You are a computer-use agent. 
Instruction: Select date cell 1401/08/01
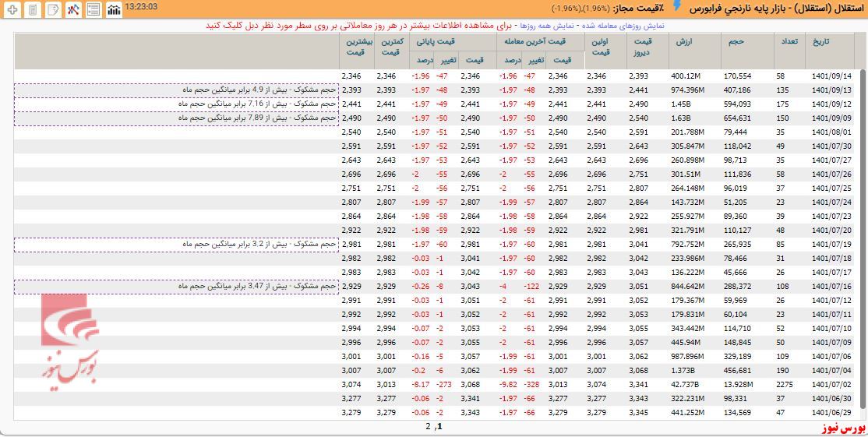pos(831,132)
